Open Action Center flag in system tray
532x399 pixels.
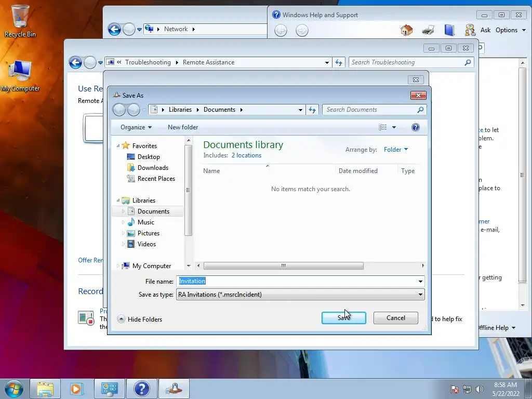click(455, 389)
